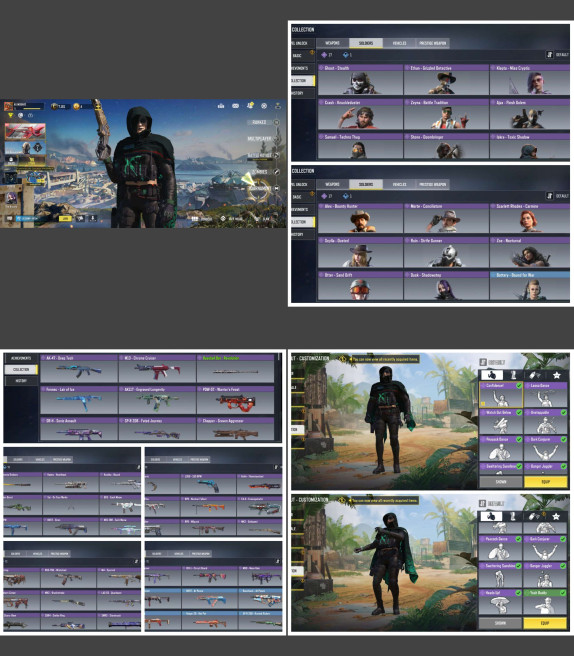Click the weapon list scrollbar beside Baseball Bat
The image size is (574, 656).
click(x=278, y=358)
